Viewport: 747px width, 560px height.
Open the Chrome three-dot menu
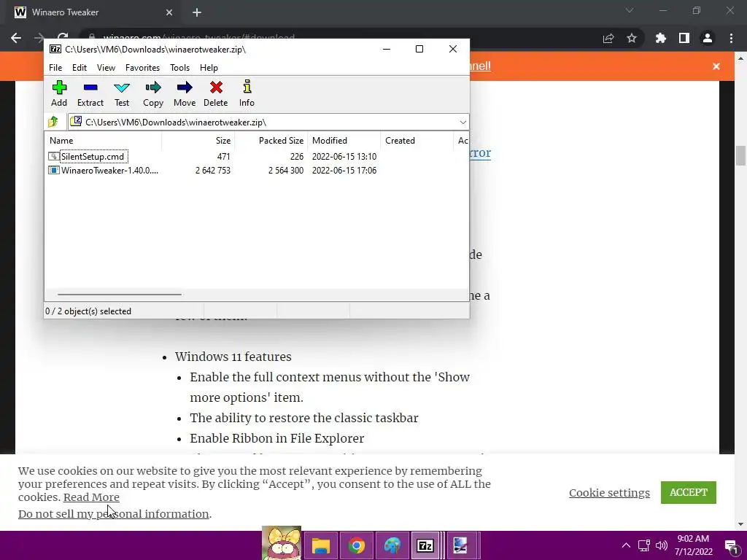pos(731,38)
